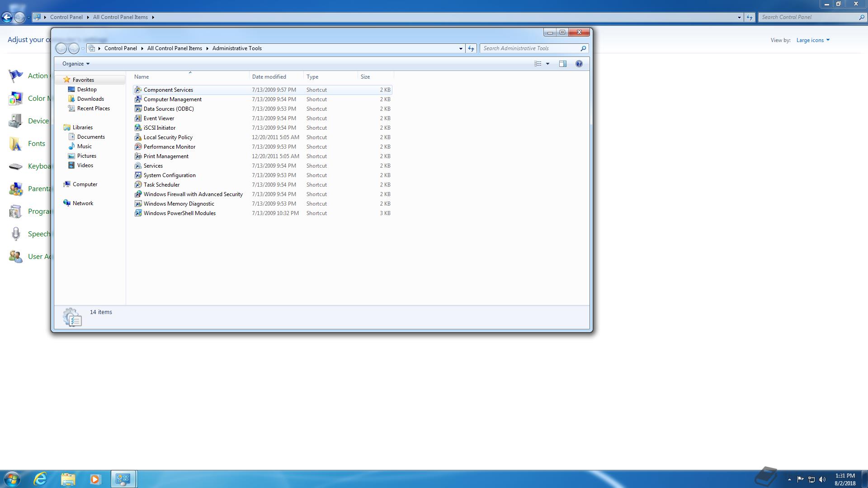The image size is (868, 488).
Task: Open Favorites in the navigation pane
Action: [x=83, y=80]
